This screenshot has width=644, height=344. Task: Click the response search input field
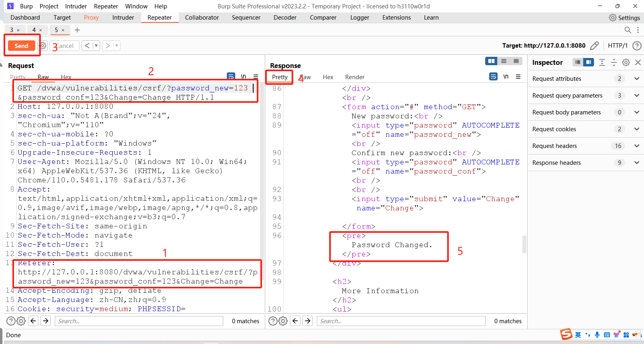(x=401, y=321)
